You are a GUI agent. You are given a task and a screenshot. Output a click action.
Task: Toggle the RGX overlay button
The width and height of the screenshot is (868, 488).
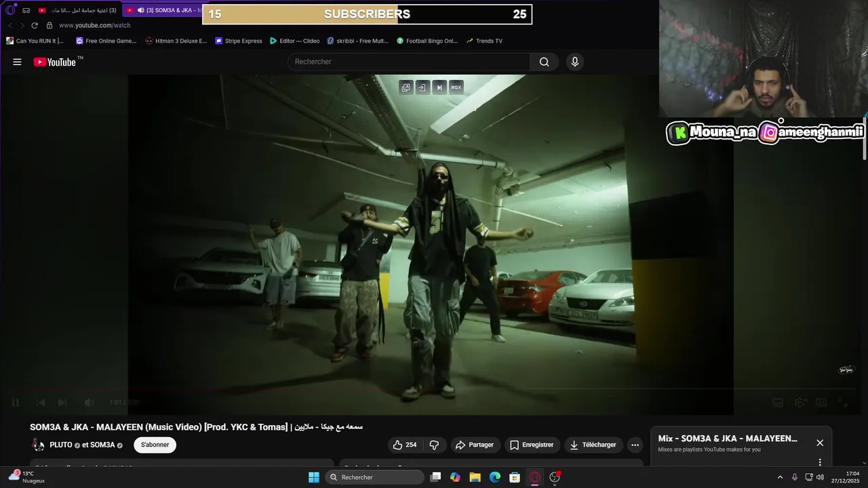click(456, 87)
